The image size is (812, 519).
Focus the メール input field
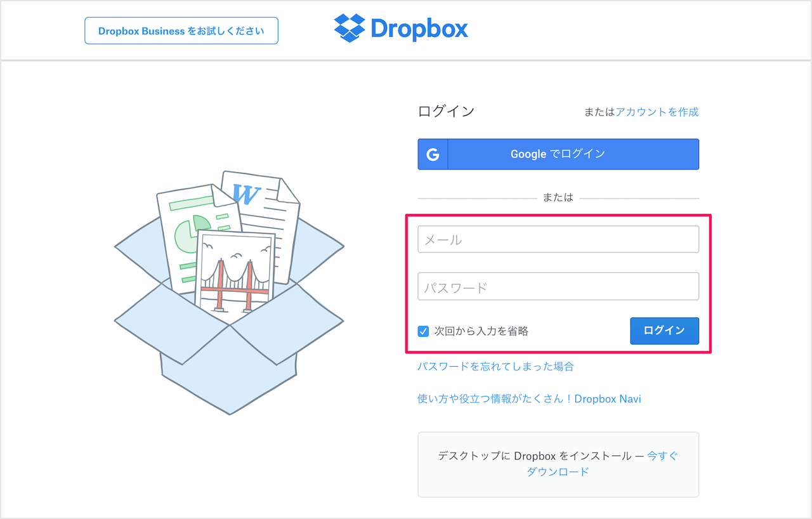pyautogui.click(x=558, y=239)
